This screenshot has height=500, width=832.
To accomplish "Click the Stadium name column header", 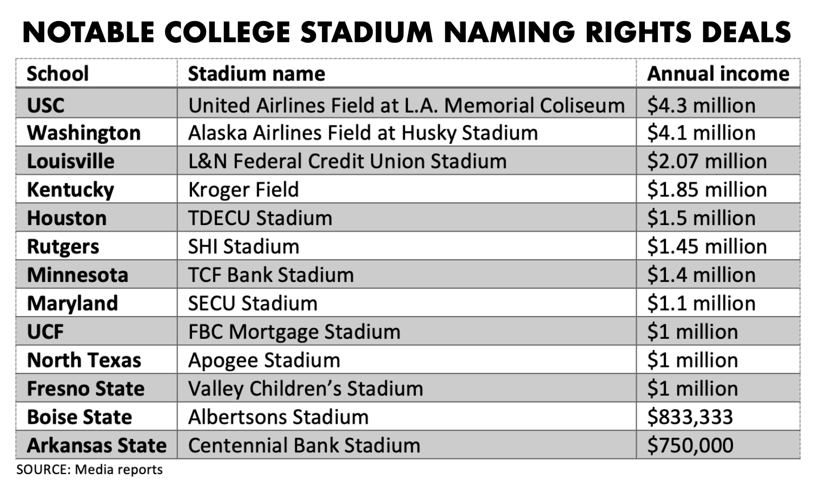I will point(256,75).
